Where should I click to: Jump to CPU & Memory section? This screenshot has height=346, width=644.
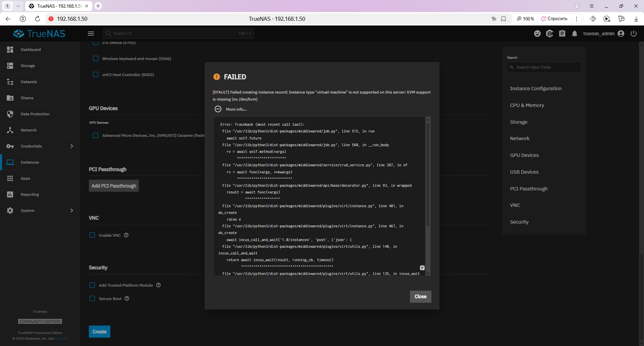(527, 105)
